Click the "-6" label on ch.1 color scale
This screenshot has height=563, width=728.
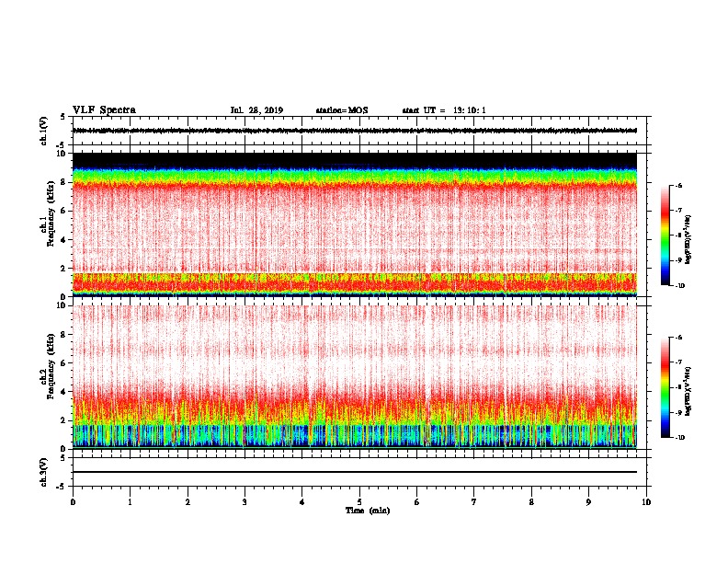678,185
